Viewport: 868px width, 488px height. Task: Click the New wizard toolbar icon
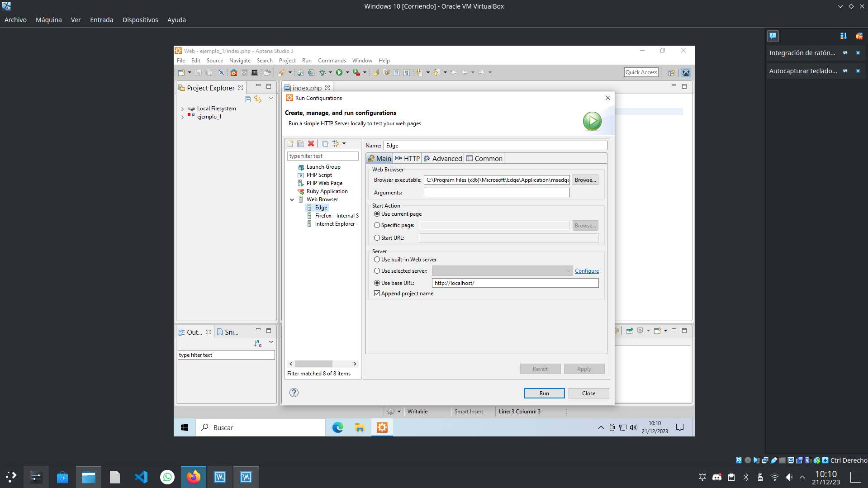pyautogui.click(x=181, y=72)
